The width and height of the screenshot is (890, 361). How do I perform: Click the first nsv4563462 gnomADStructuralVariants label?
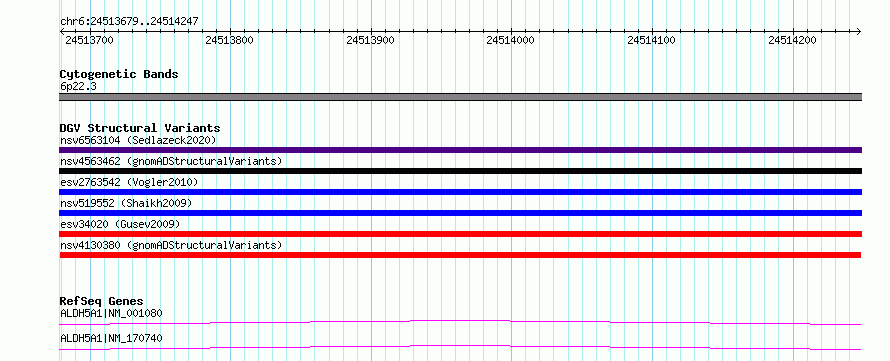click(171, 161)
